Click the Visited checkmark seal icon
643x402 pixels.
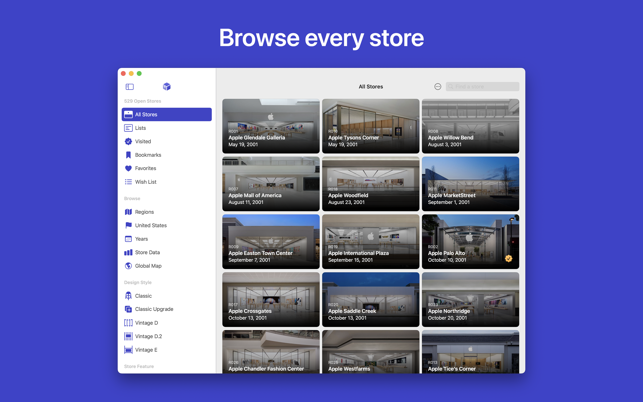(128, 142)
